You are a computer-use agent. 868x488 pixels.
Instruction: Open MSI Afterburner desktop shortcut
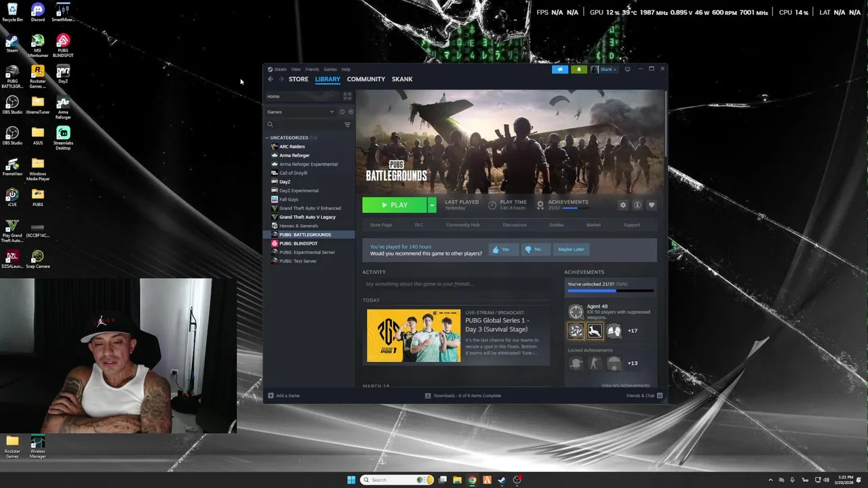tap(38, 45)
